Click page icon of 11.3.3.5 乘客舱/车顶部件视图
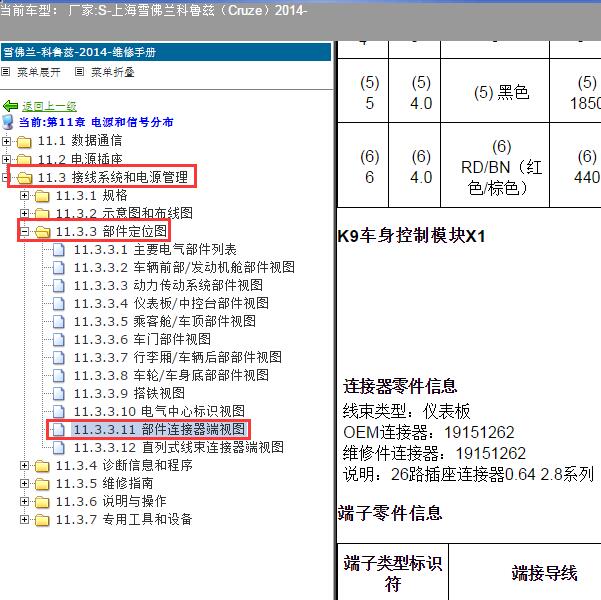Image resolution: width=601 pixels, height=600 pixels. click(59, 322)
